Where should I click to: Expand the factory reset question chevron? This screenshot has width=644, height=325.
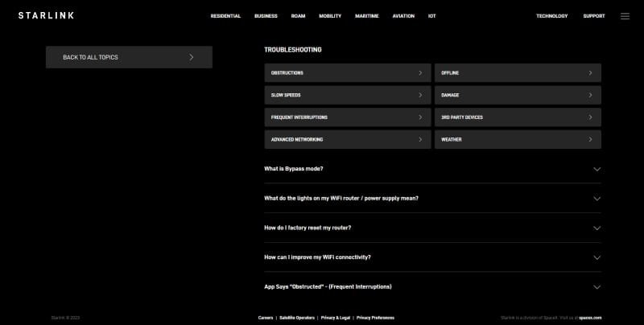(x=597, y=228)
